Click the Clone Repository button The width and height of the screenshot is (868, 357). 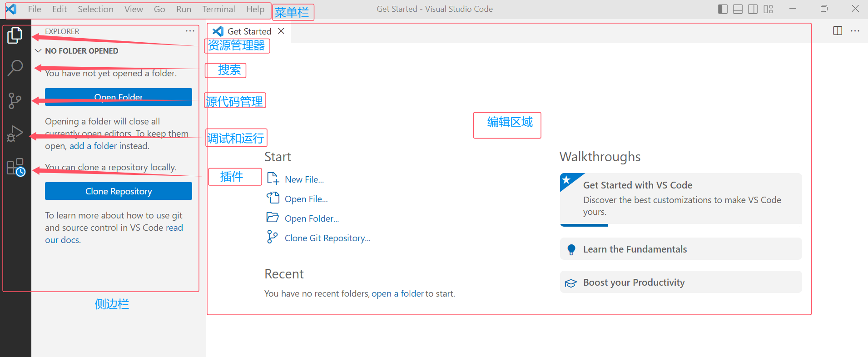coord(119,191)
